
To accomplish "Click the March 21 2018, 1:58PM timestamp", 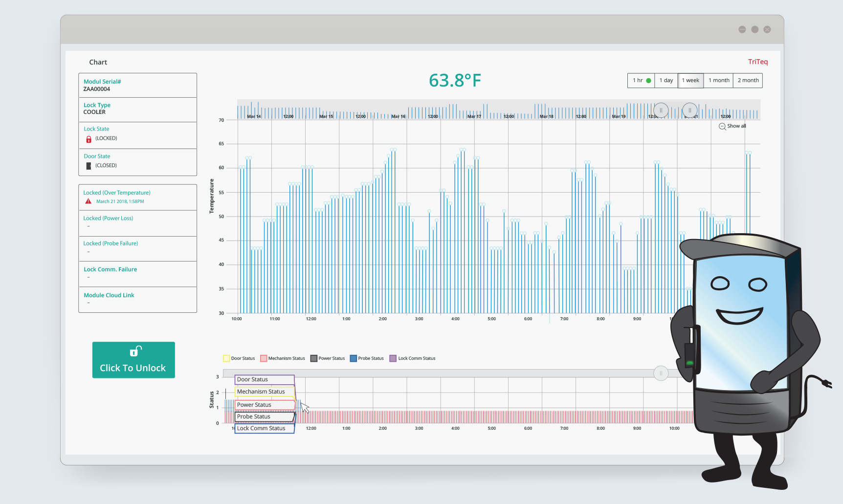I will point(120,201).
